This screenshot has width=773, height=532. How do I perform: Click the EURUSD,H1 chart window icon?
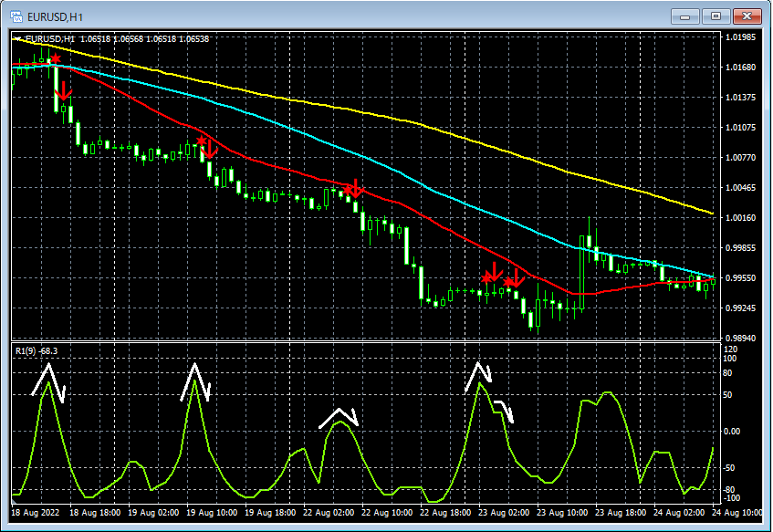[x=16, y=16]
